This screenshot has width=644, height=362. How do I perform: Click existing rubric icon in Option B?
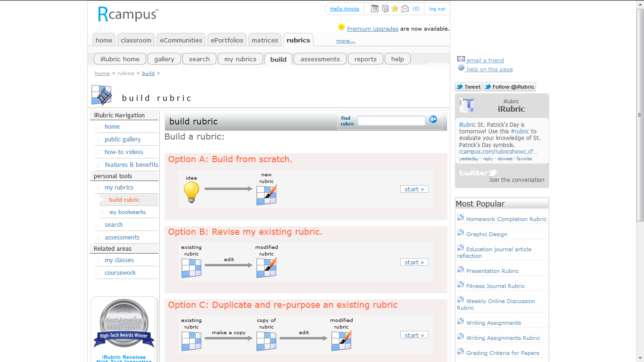click(x=191, y=268)
